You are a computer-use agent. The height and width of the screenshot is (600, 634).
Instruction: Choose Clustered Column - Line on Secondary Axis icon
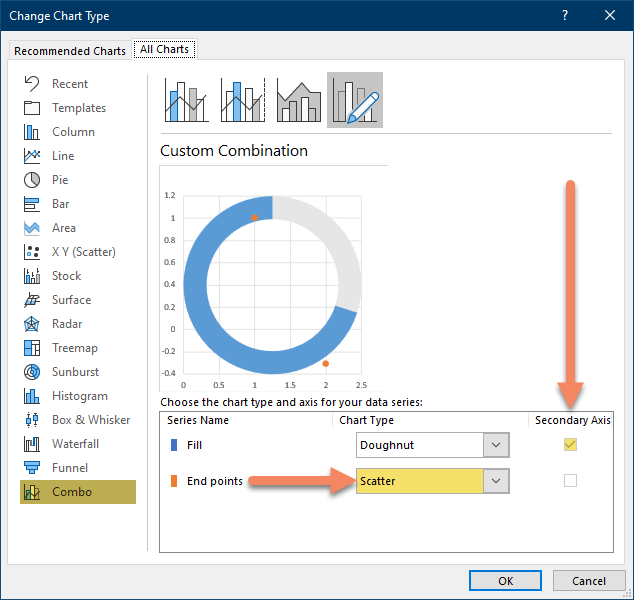point(242,100)
